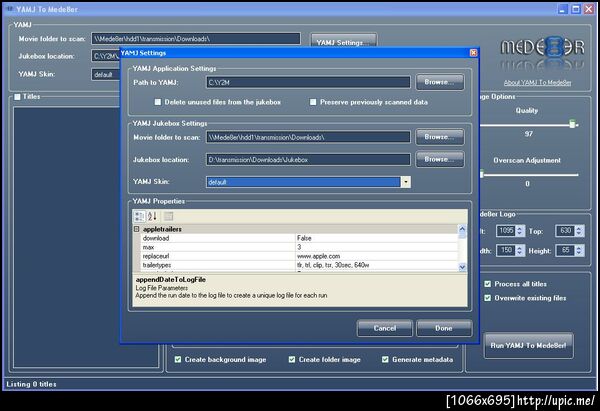Minimize the YAMJ To Mede8er window
The image size is (600, 411).
[x=562, y=9]
